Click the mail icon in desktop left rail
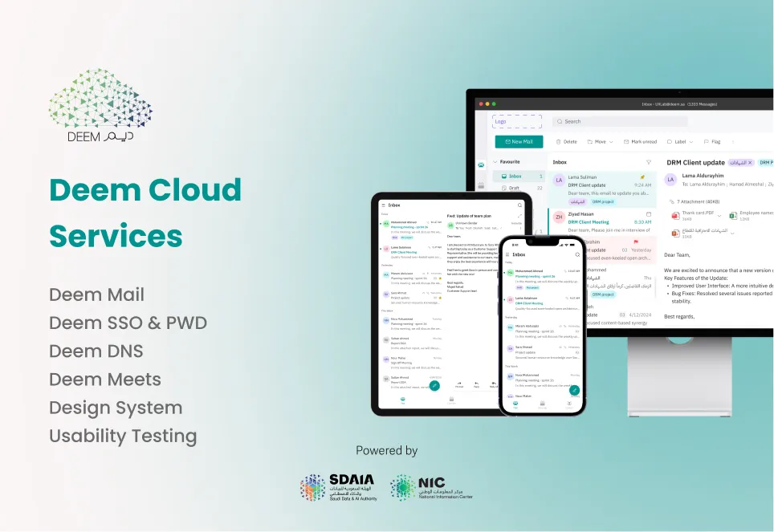774x532 pixels. click(481, 164)
